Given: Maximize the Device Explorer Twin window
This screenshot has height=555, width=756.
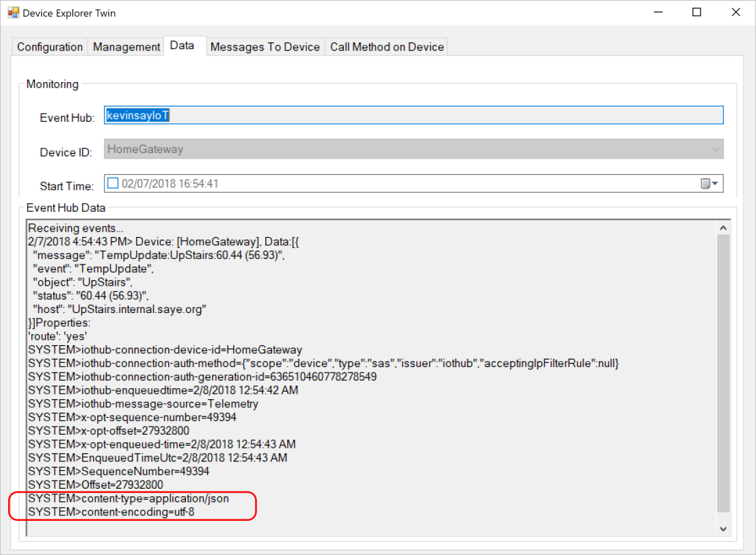Looking at the screenshot, I should pyautogui.click(x=697, y=12).
